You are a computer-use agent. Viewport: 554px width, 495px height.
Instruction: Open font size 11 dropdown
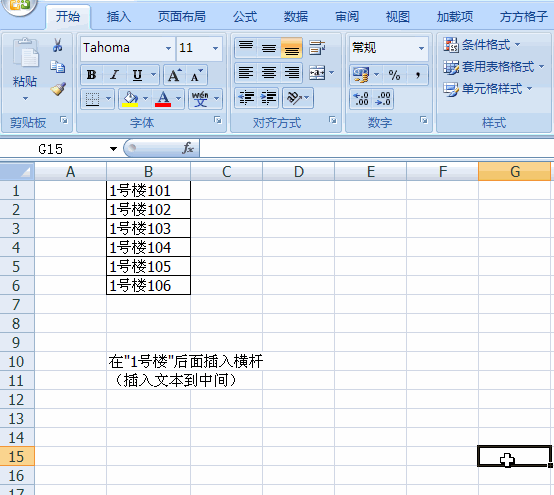[216, 48]
